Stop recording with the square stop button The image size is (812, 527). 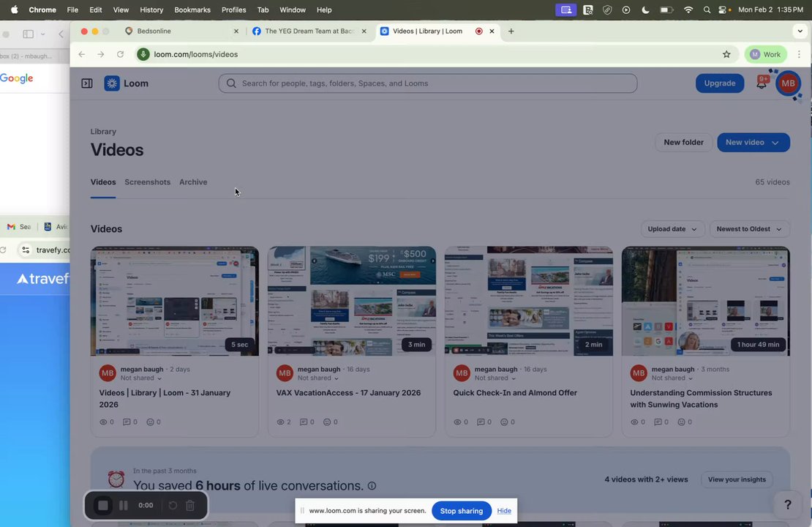[103, 505]
